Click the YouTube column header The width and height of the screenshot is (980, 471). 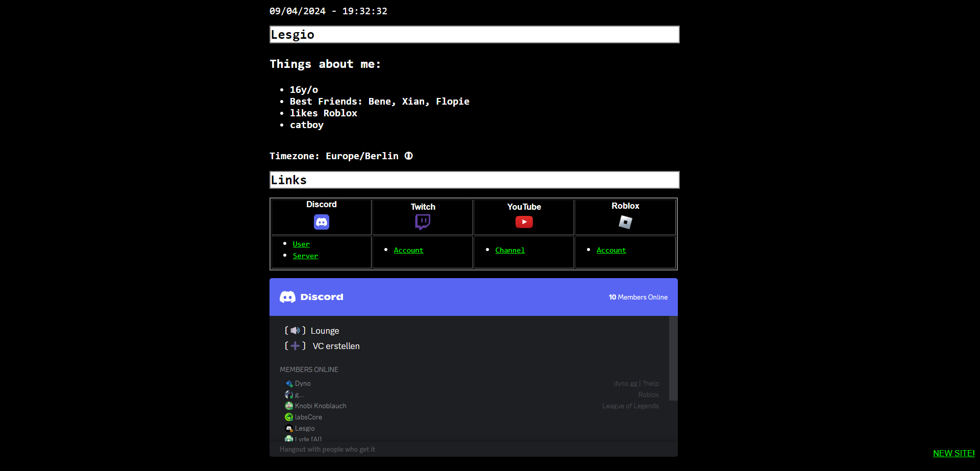524,207
